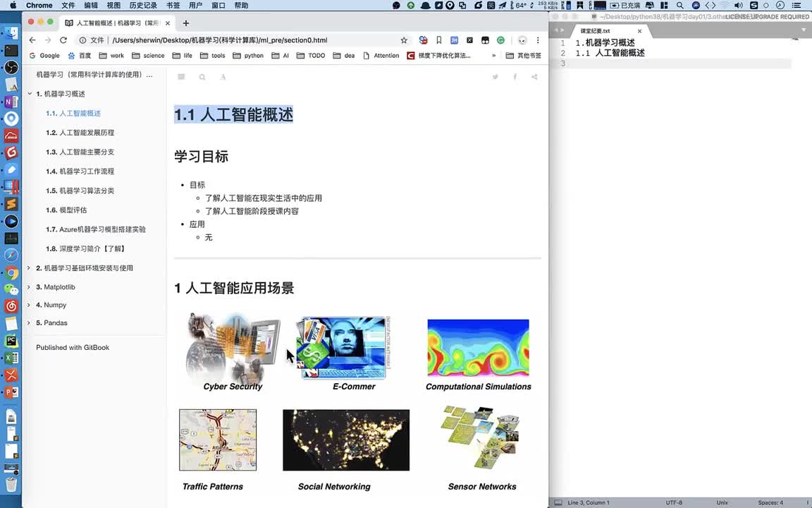Click the Chrome address bar
The height and width of the screenshot is (508, 812).
click(247, 40)
